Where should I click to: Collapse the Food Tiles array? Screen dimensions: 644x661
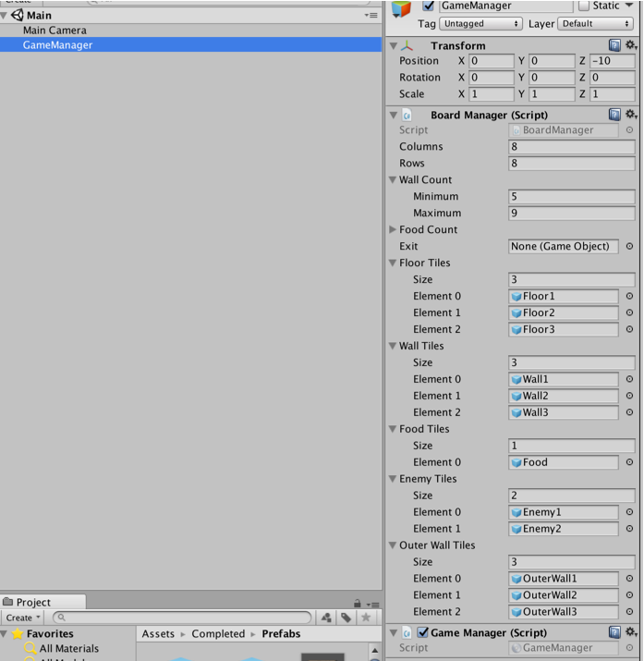point(393,429)
